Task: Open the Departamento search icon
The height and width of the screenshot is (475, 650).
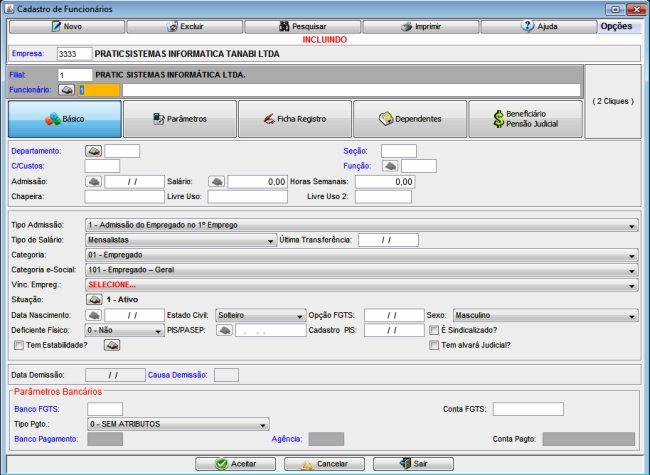Action: (x=94, y=151)
